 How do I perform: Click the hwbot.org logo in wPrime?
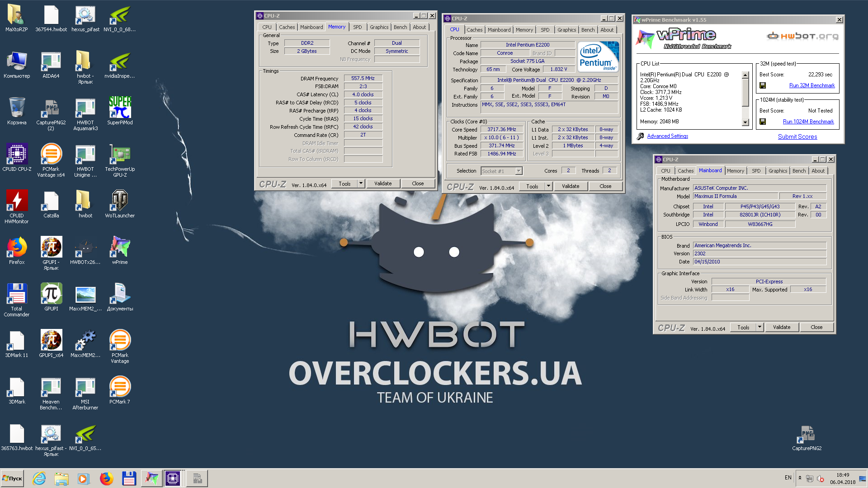(x=802, y=36)
